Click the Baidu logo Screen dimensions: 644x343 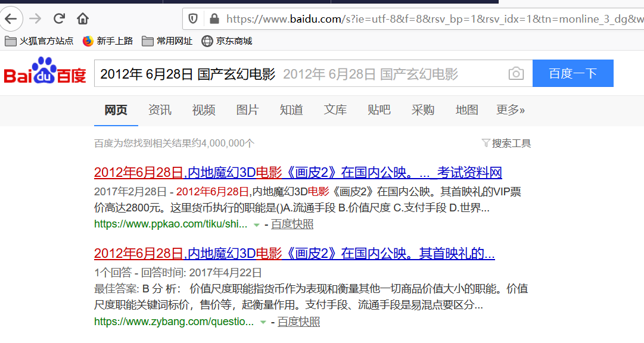coord(45,71)
